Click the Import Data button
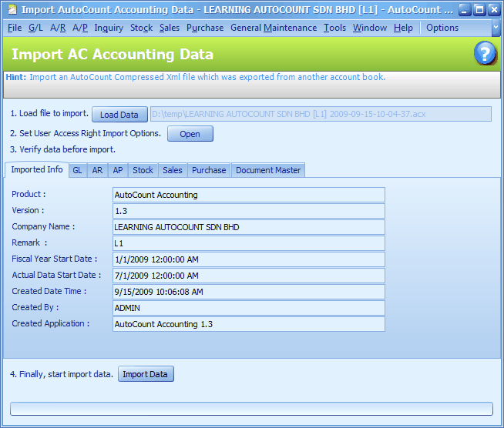 [146, 374]
